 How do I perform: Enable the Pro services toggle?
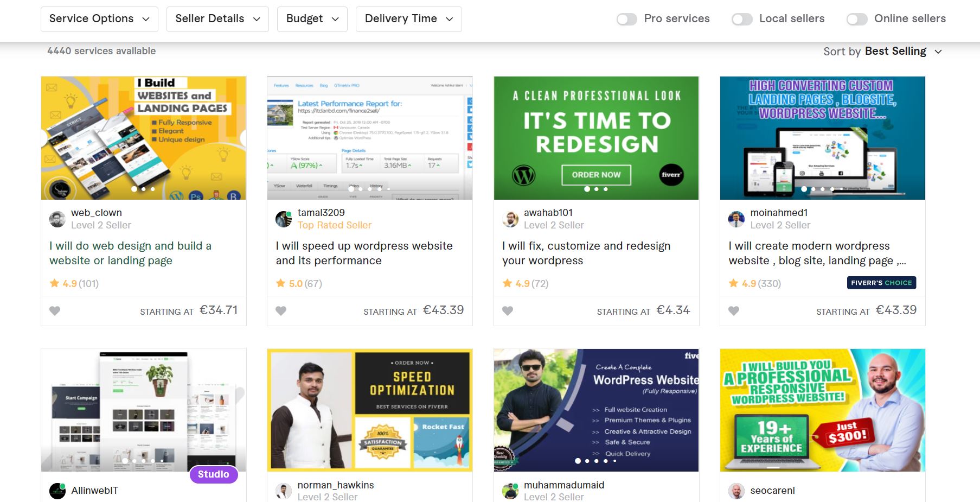point(627,19)
